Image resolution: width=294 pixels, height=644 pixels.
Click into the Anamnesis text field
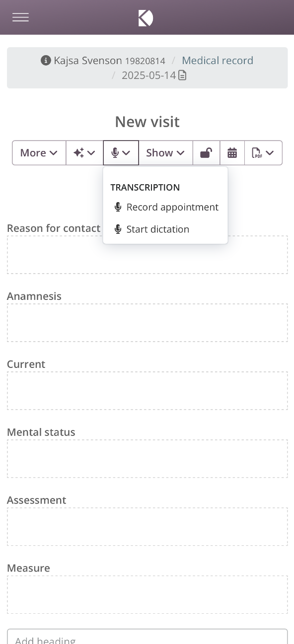[x=147, y=323]
